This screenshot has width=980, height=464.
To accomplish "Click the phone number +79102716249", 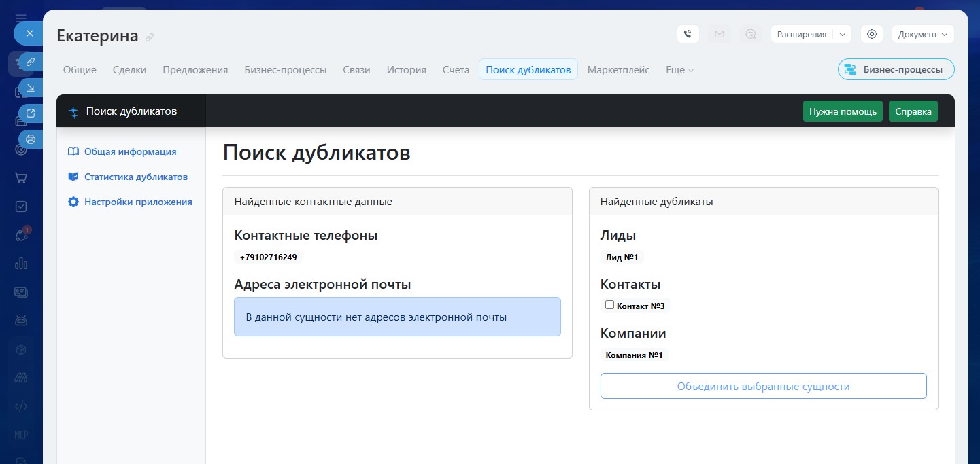I will click(268, 257).
